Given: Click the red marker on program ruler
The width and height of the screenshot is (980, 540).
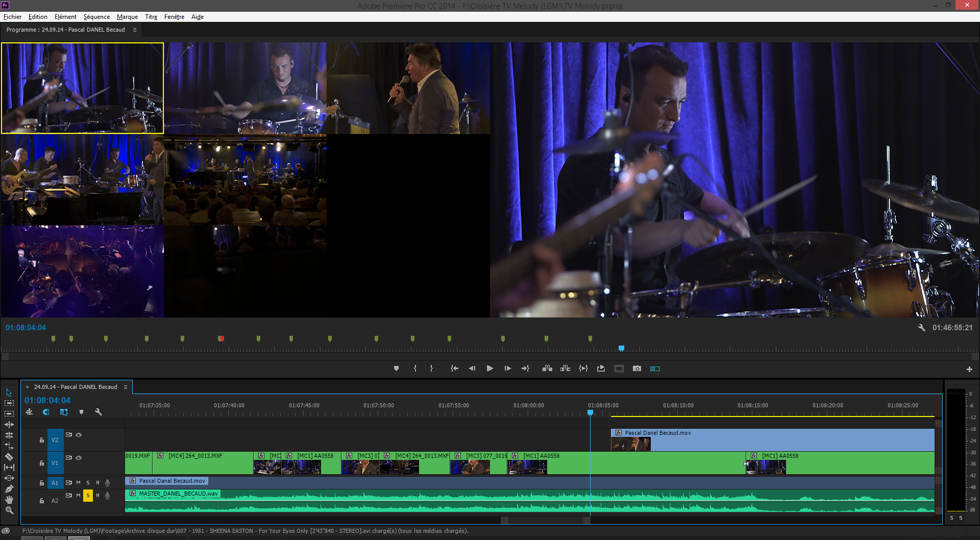Looking at the screenshot, I should click(x=221, y=339).
